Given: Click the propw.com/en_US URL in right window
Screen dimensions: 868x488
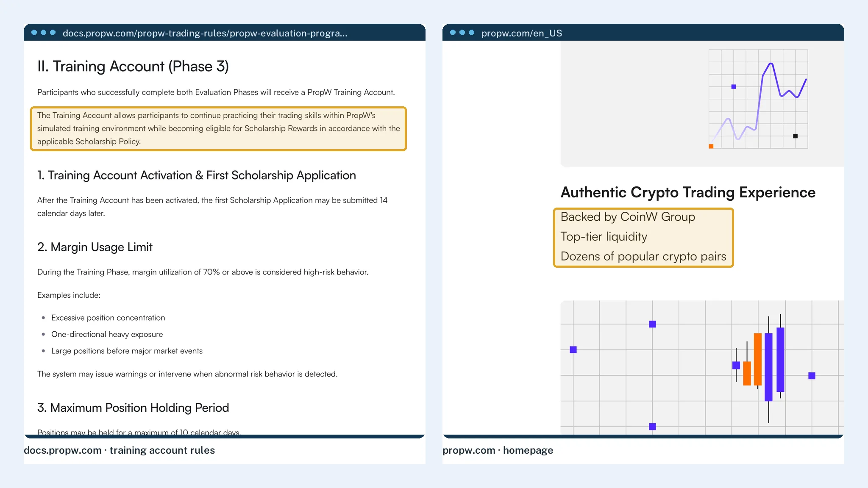Looking at the screenshot, I should coord(522,33).
